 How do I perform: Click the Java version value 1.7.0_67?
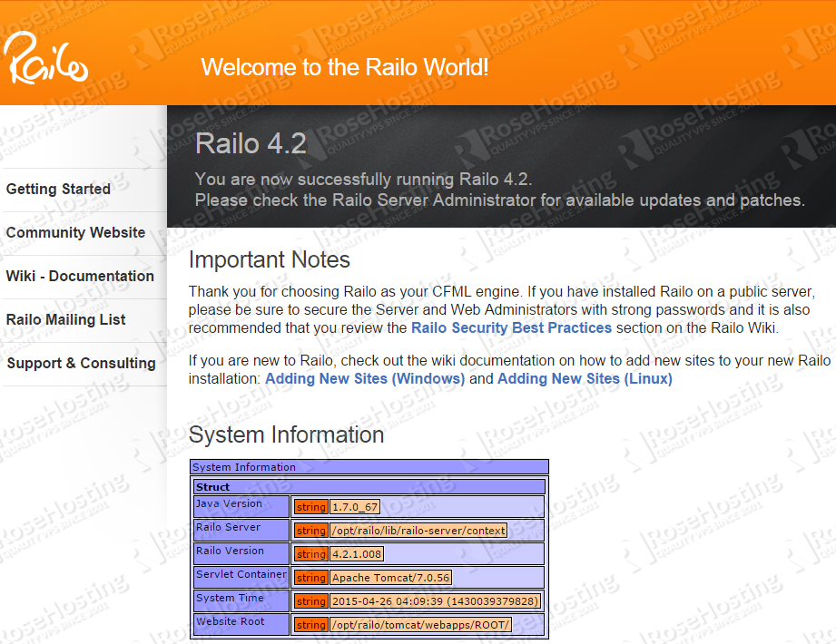[355, 507]
